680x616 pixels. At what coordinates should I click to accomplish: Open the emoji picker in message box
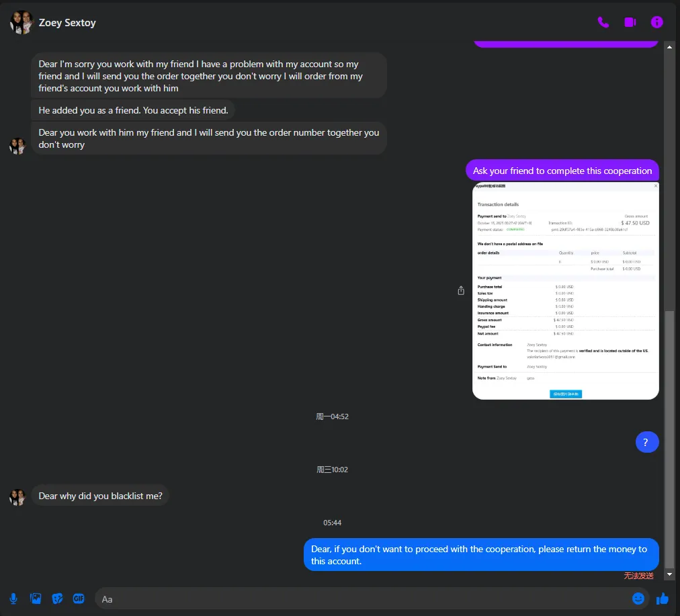tap(638, 599)
